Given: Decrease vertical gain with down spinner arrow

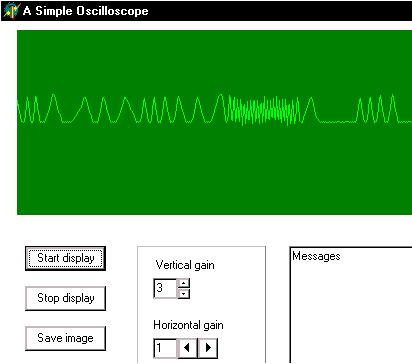Looking at the screenshot, I should 184,293.
